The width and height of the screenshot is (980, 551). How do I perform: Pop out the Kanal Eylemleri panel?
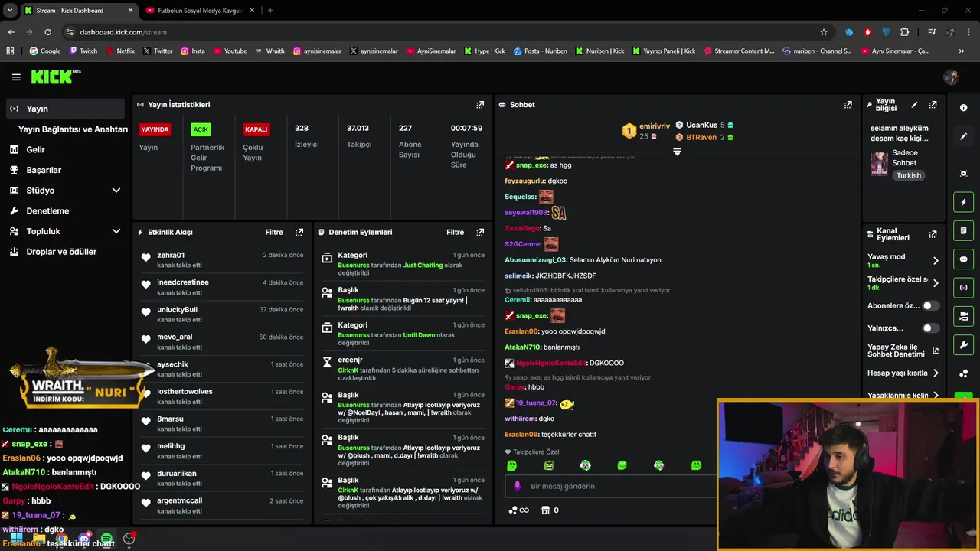click(933, 234)
